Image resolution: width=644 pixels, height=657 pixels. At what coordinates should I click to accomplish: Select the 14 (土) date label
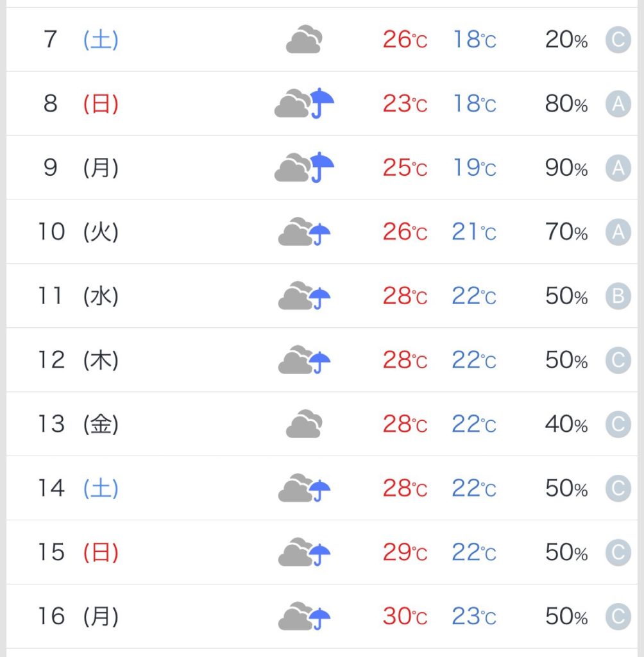click(78, 488)
